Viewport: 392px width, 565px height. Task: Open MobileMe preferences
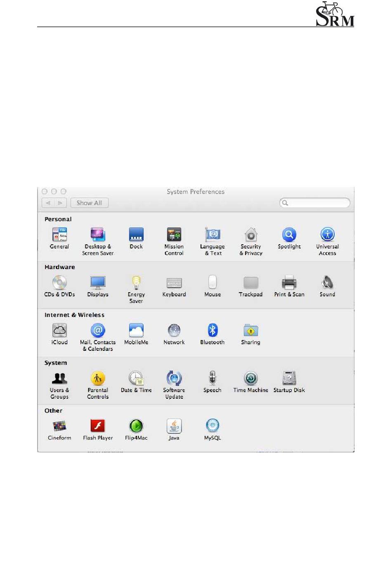click(136, 334)
